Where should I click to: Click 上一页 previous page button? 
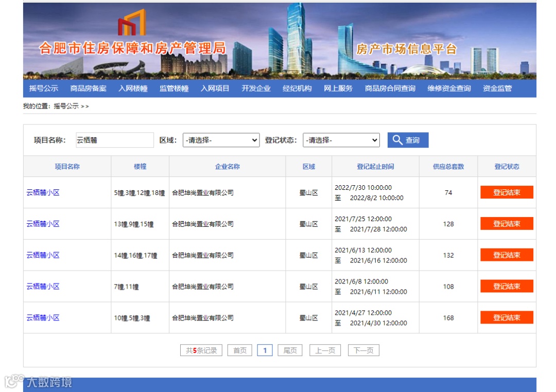coord(325,350)
